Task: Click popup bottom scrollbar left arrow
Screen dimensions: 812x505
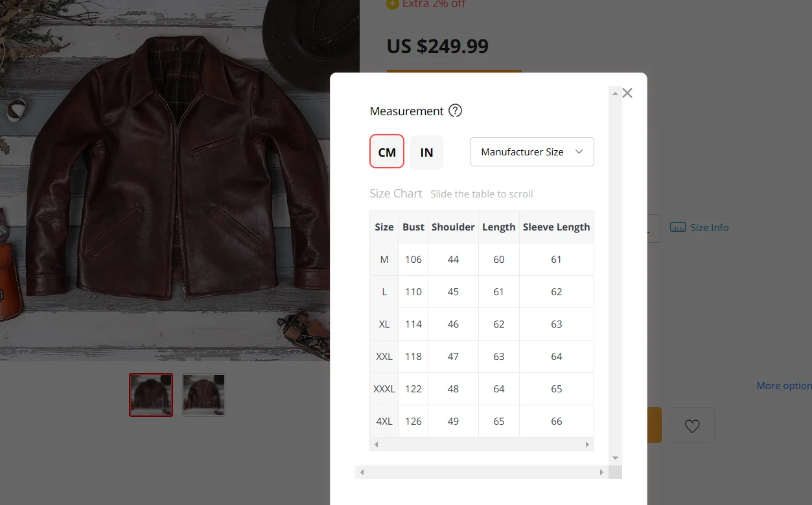Action: (x=362, y=473)
